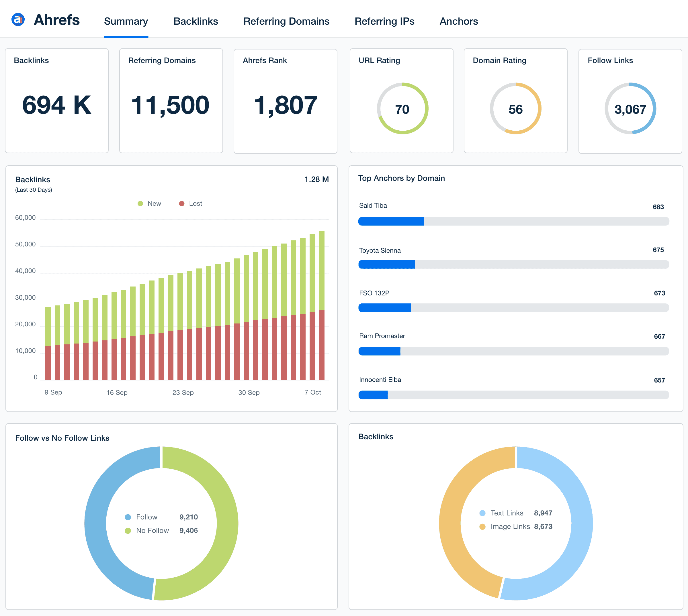Click the orange Image Links legend dot
This screenshot has height=616, width=688.
(482, 527)
